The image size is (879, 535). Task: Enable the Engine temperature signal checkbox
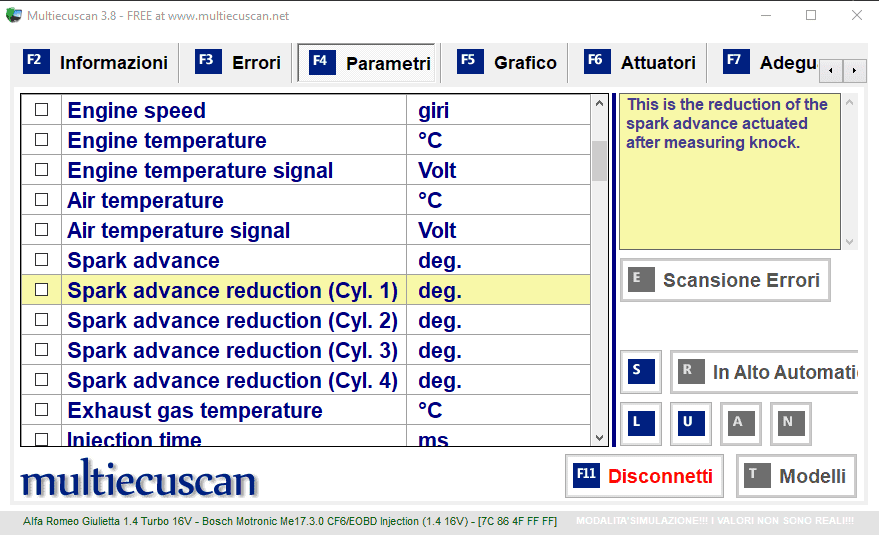[41, 169]
